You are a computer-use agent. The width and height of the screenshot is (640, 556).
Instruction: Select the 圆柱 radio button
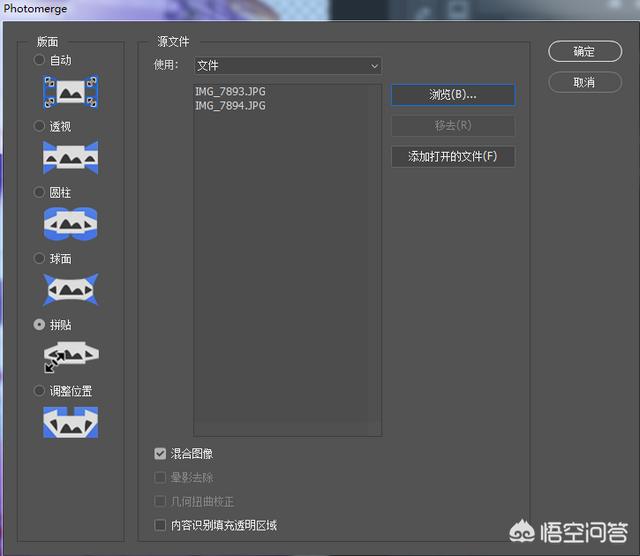pyautogui.click(x=39, y=192)
